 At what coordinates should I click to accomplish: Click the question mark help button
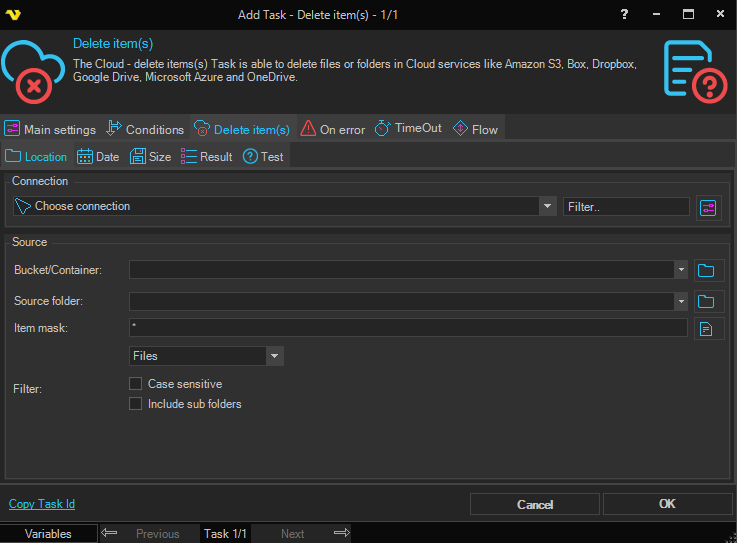[x=624, y=14]
